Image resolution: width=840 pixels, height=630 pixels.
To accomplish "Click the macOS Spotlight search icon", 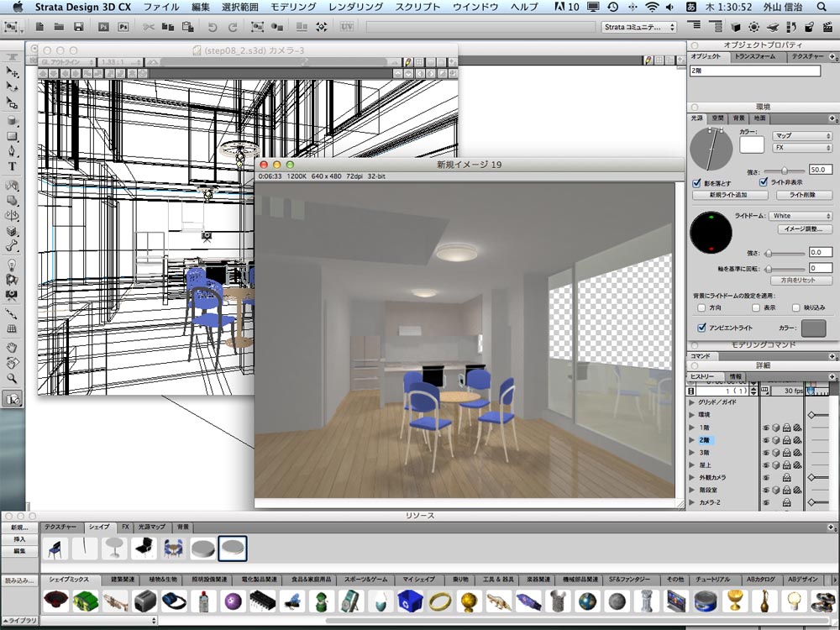I will 822,7.
